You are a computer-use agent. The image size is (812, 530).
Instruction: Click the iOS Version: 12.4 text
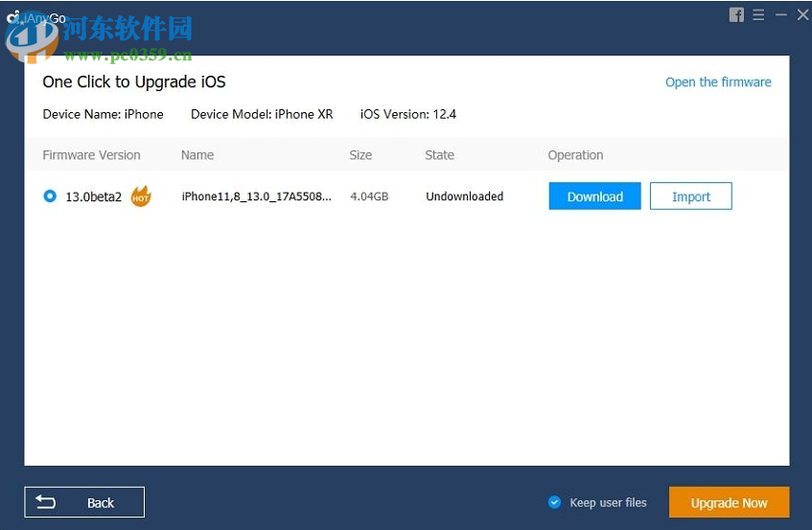coord(408,114)
